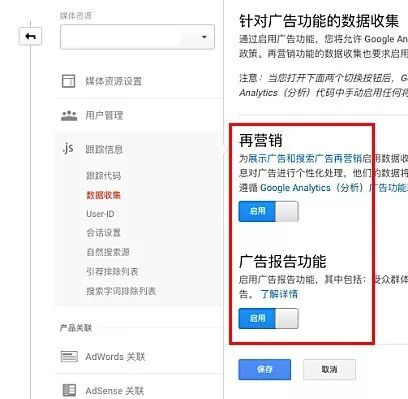
Task: Open 自然搜索源 page
Action: click(108, 252)
